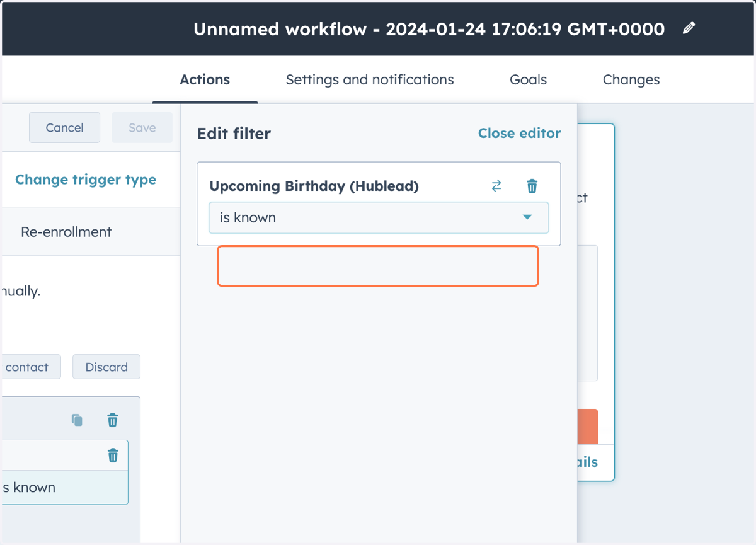This screenshot has height=545, width=756.
Task: View the Changes tab
Action: 631,79
